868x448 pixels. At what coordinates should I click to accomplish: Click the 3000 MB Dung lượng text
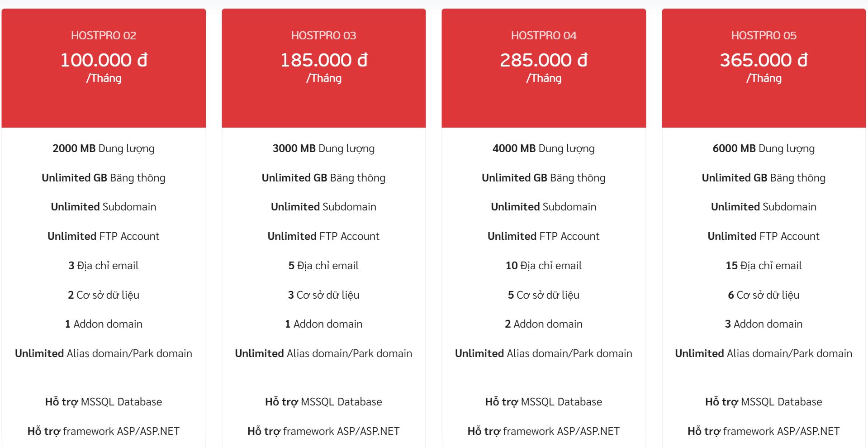coord(323,148)
